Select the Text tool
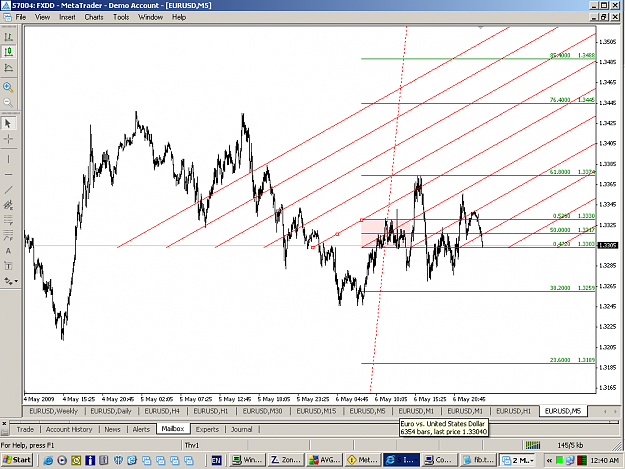Viewport: 625px width, 469px height. pyautogui.click(x=8, y=251)
